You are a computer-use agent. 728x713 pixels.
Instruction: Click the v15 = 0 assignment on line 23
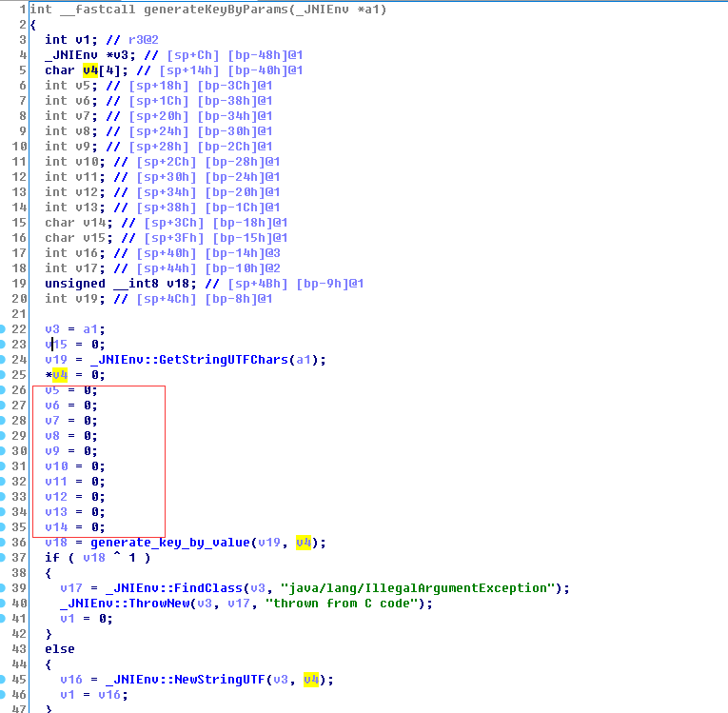click(75, 345)
